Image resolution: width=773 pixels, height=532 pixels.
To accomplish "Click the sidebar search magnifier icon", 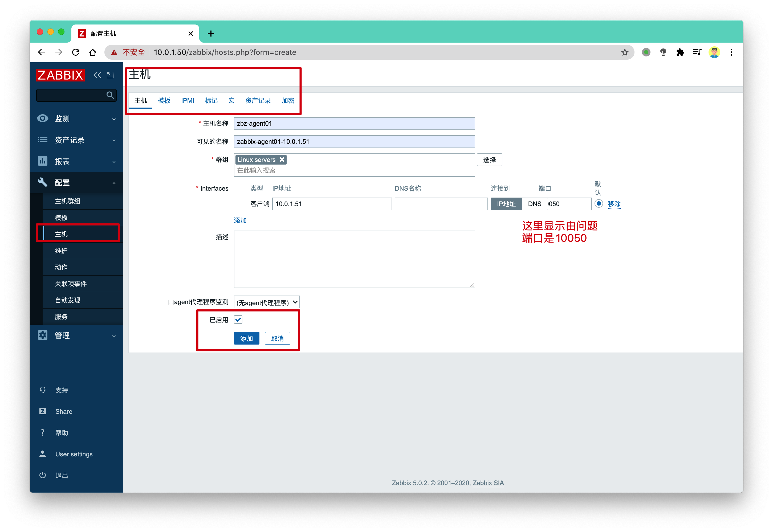I will (x=110, y=95).
